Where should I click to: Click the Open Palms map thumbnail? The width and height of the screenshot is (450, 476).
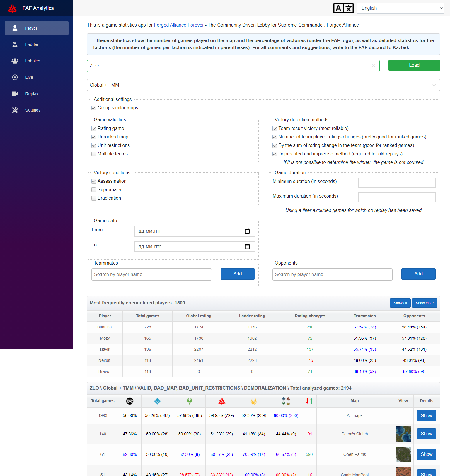(403, 454)
